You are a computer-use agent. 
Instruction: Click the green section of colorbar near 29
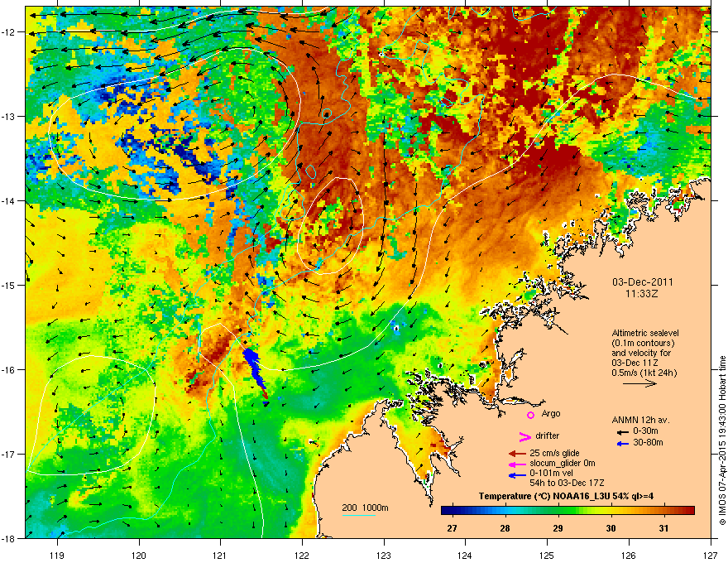[x=558, y=511]
